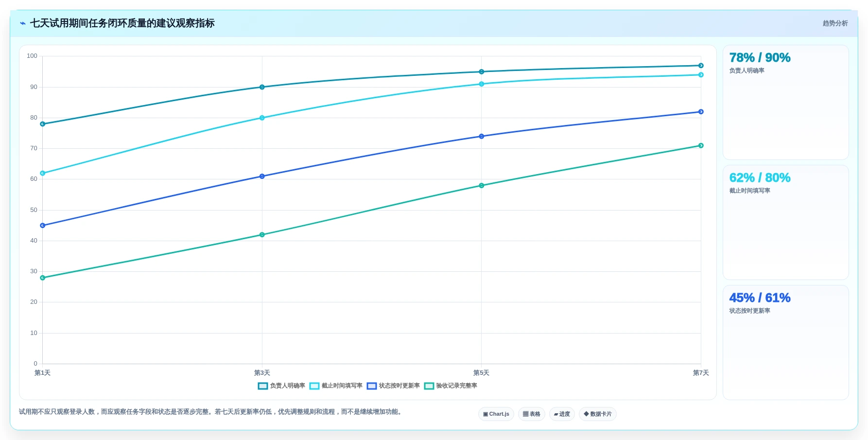The image size is (868, 440).
Task: Open the 45% / 61% 状态按时更新率 card
Action: pos(785,343)
